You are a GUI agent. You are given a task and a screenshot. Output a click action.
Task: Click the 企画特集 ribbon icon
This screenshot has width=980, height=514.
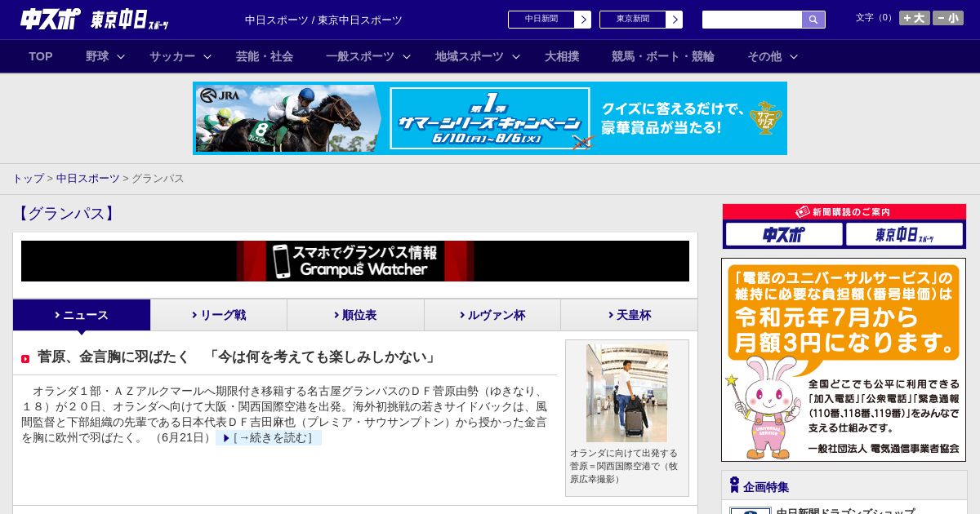pos(734,485)
